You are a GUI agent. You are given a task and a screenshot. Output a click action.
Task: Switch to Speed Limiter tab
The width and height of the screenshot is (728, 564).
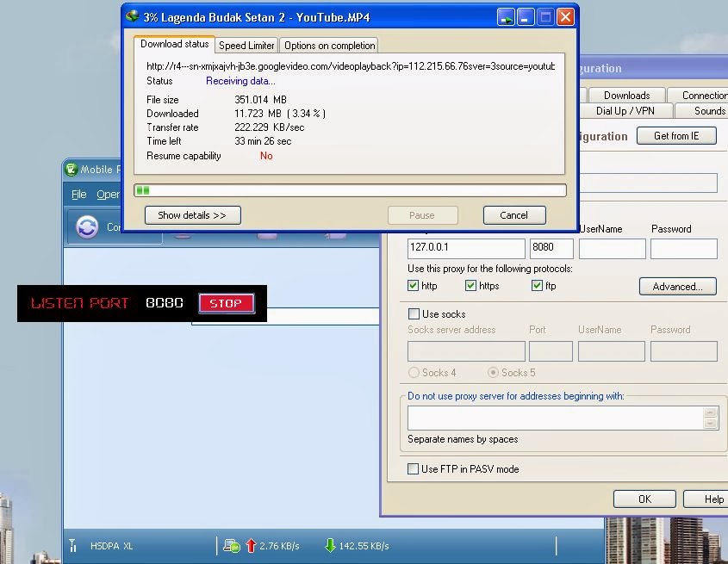(x=246, y=46)
